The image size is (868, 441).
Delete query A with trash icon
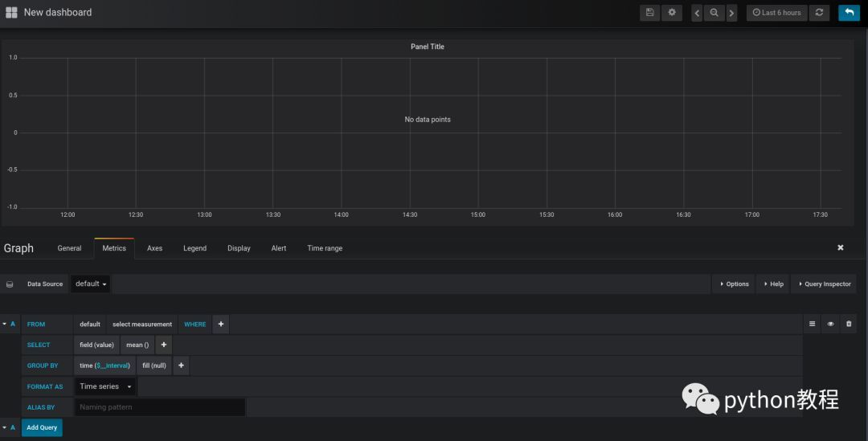(849, 324)
